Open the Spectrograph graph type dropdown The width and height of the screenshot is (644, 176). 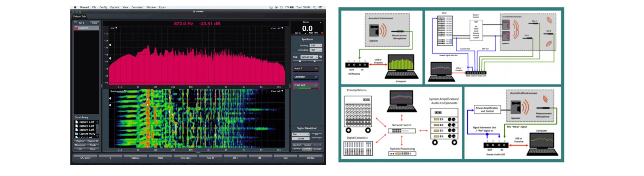click(x=118, y=91)
